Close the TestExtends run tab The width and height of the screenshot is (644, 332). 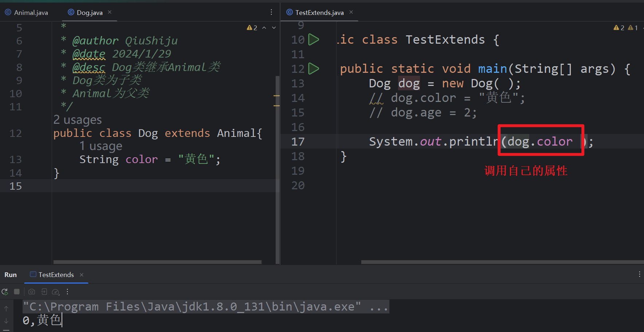tap(82, 275)
